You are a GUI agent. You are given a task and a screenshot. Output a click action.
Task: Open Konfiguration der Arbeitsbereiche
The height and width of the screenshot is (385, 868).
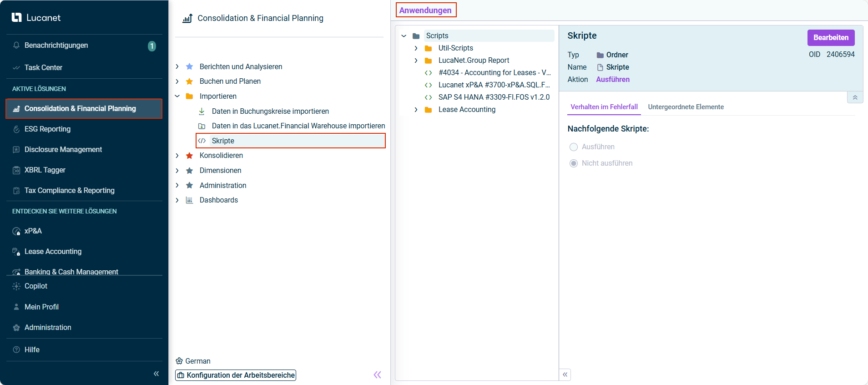coord(236,375)
